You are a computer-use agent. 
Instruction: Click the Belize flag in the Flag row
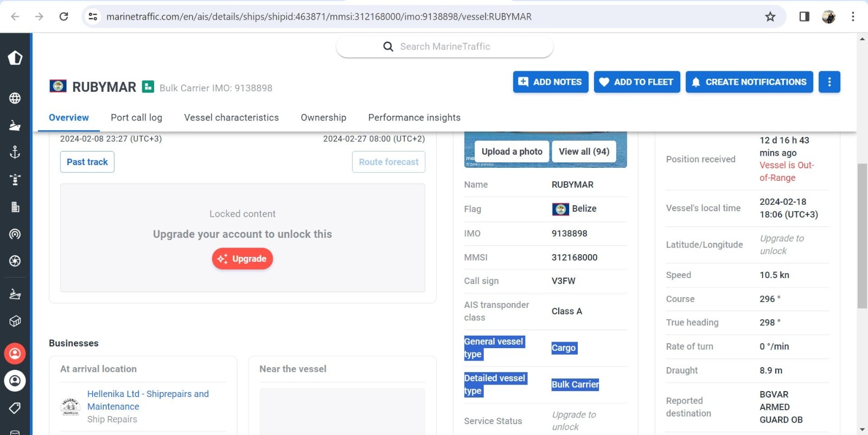coord(560,209)
